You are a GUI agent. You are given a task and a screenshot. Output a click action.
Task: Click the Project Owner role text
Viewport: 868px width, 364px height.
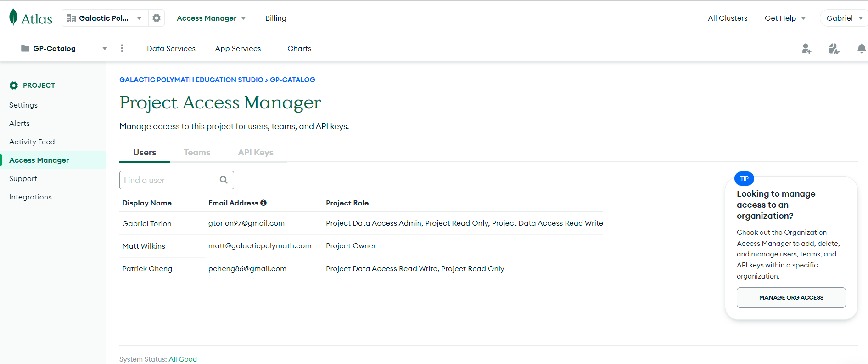click(351, 245)
